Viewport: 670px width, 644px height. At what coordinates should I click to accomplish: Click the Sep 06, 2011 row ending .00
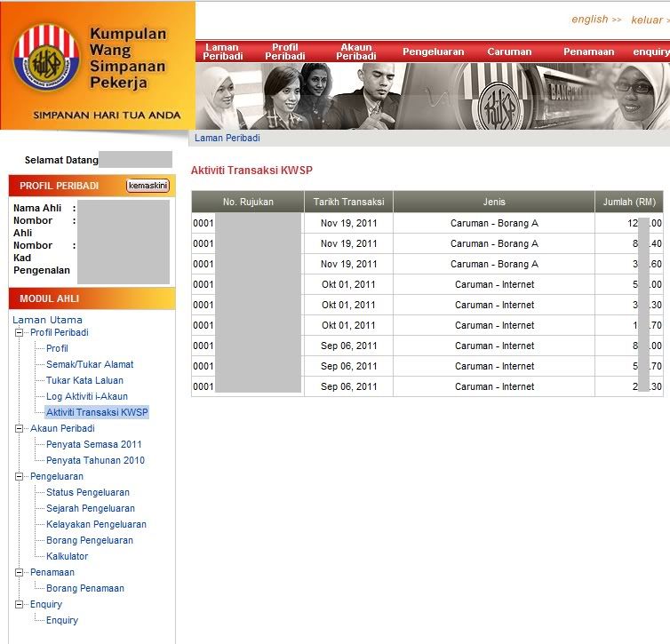coord(427,346)
